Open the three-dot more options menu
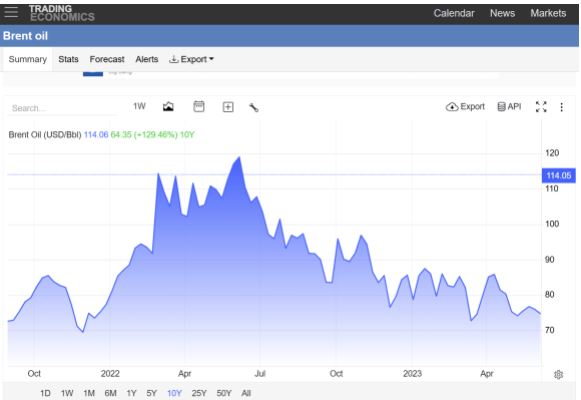The image size is (581, 400). [561, 107]
